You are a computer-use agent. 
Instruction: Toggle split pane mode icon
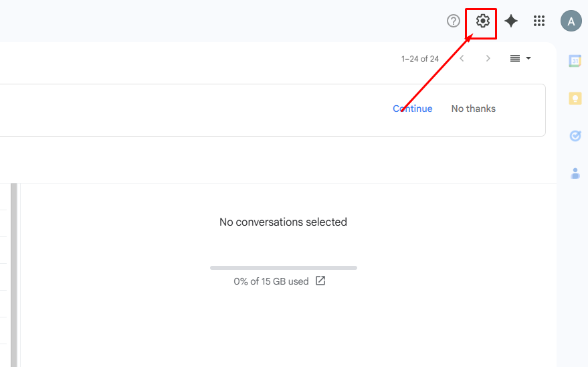[515, 58]
